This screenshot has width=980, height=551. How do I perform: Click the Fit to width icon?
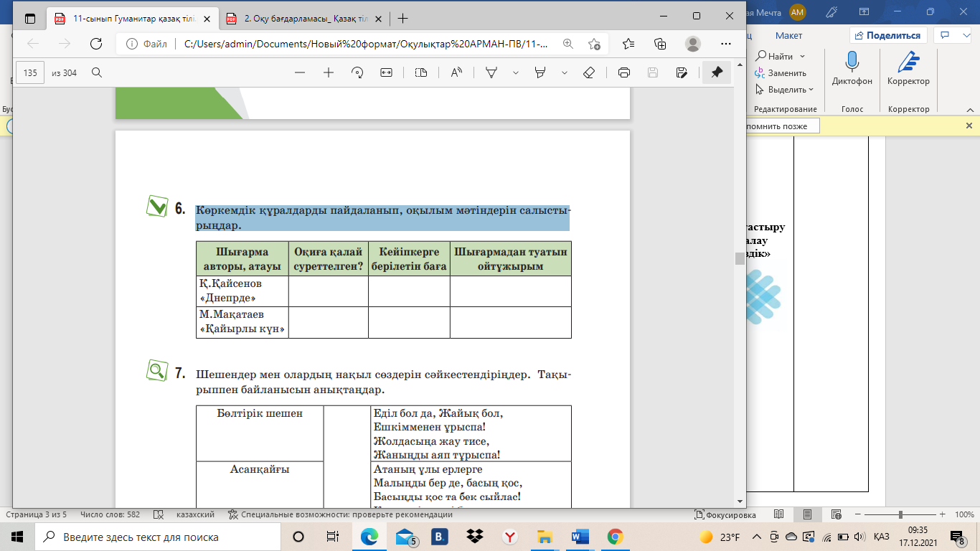[386, 72]
